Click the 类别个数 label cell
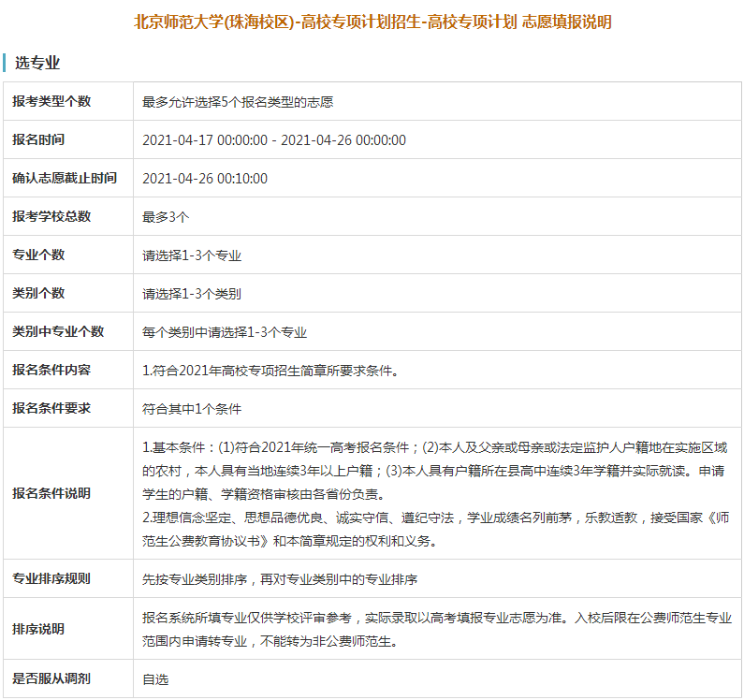The height and width of the screenshot is (700, 744). tap(68, 293)
